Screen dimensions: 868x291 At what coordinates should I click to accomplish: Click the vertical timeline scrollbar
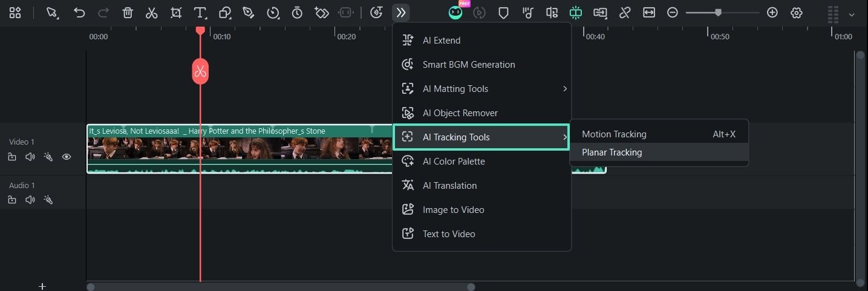[860, 168]
